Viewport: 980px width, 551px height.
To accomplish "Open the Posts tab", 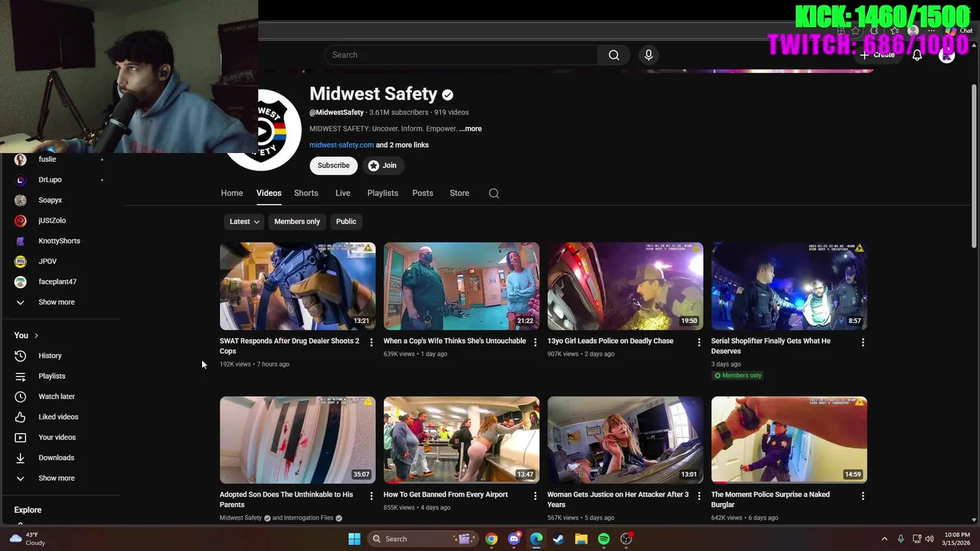I will point(423,193).
